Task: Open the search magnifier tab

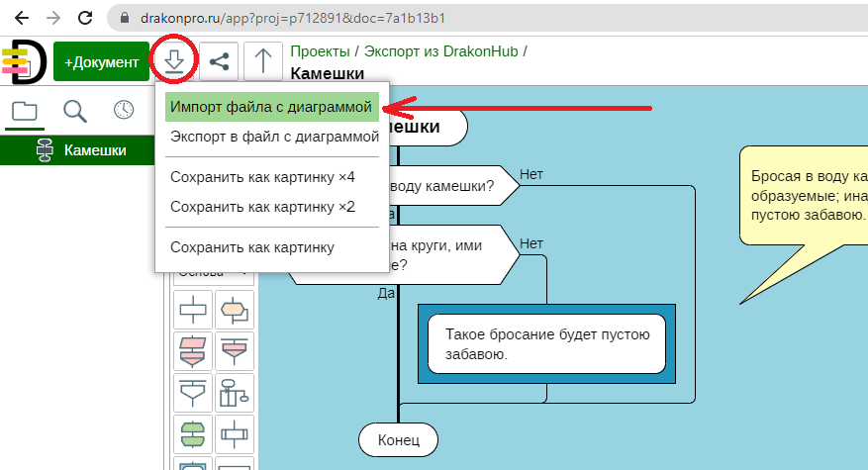Action: click(x=74, y=111)
